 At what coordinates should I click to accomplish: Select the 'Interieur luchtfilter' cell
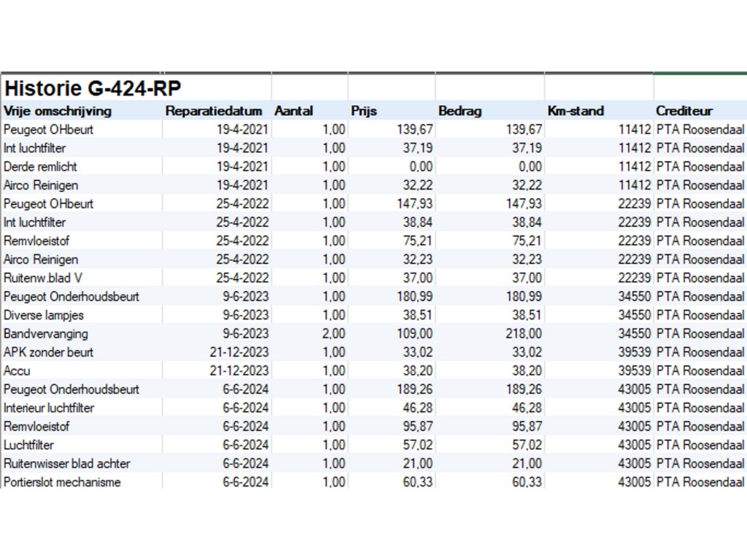click(49, 408)
